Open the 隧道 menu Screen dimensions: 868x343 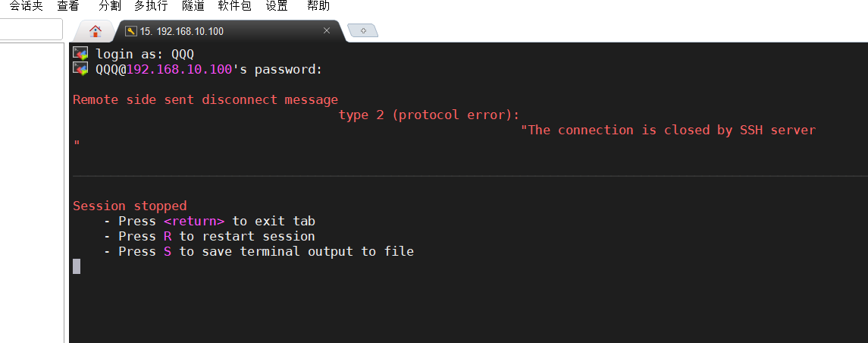pyautogui.click(x=193, y=6)
